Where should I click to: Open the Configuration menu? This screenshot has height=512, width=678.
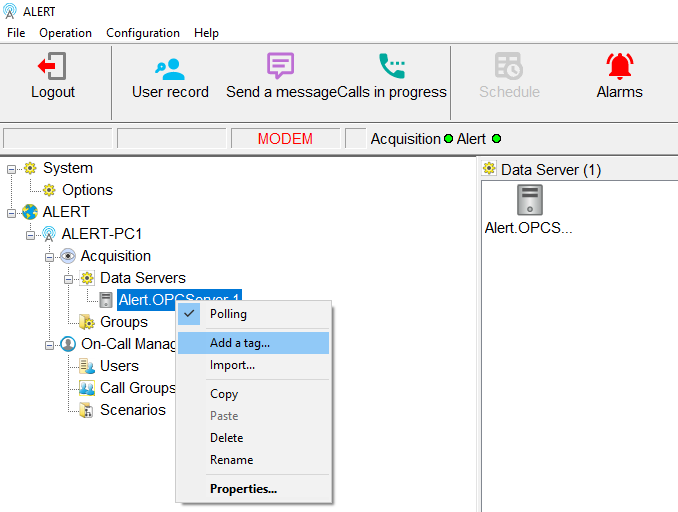pyautogui.click(x=143, y=33)
